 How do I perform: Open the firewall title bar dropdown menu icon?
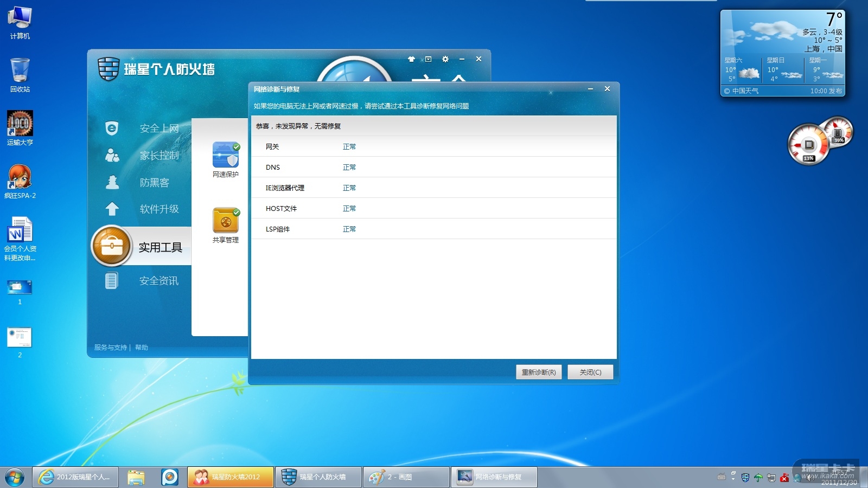[x=429, y=59]
